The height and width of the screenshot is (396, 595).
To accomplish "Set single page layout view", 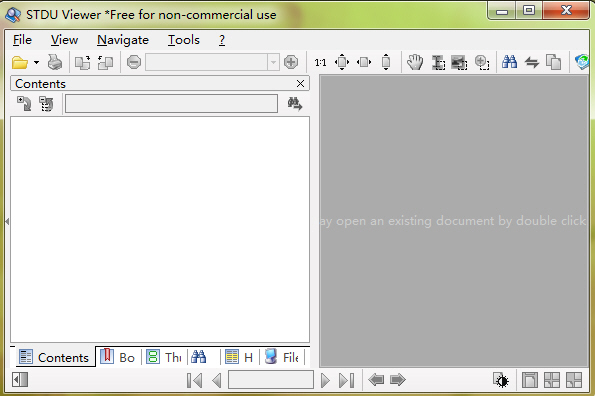I will point(530,380).
